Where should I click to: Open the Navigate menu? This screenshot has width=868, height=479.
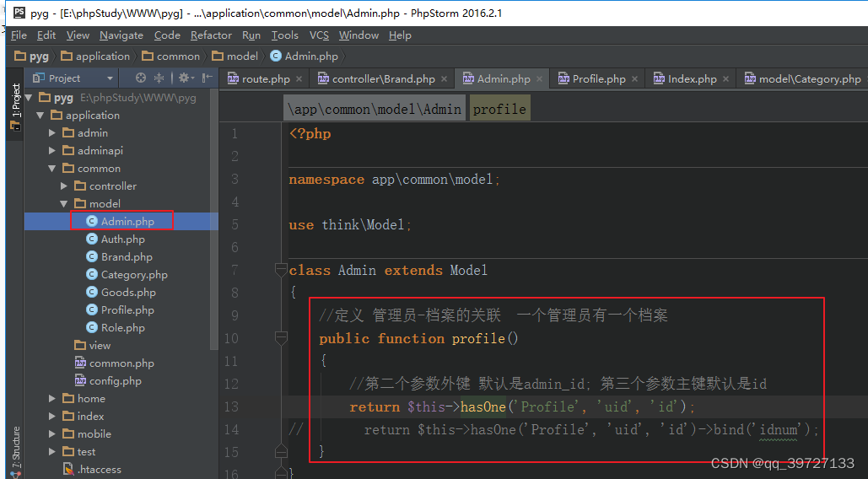coord(121,35)
